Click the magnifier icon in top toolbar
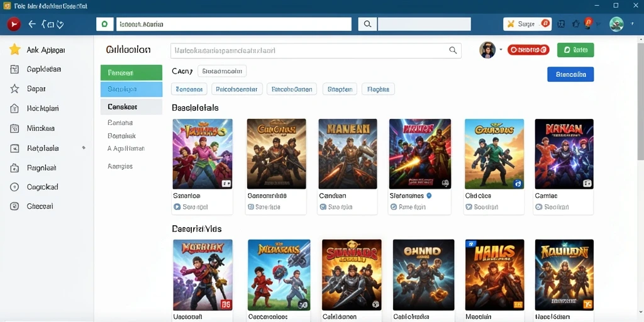 (x=367, y=25)
